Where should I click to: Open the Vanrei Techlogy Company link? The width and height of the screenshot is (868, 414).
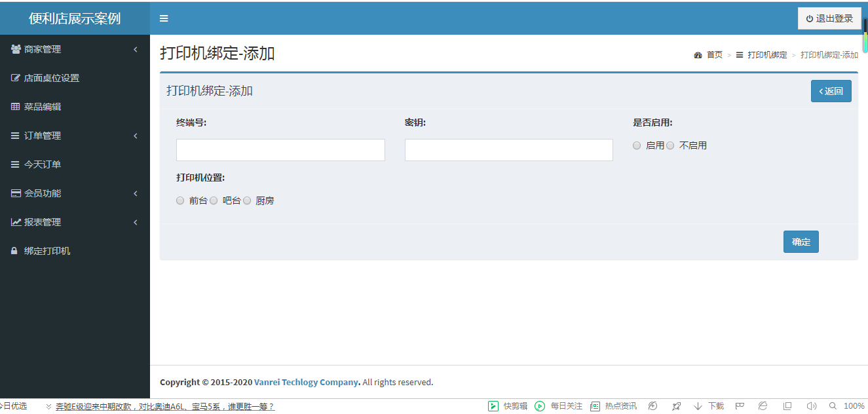coord(307,382)
